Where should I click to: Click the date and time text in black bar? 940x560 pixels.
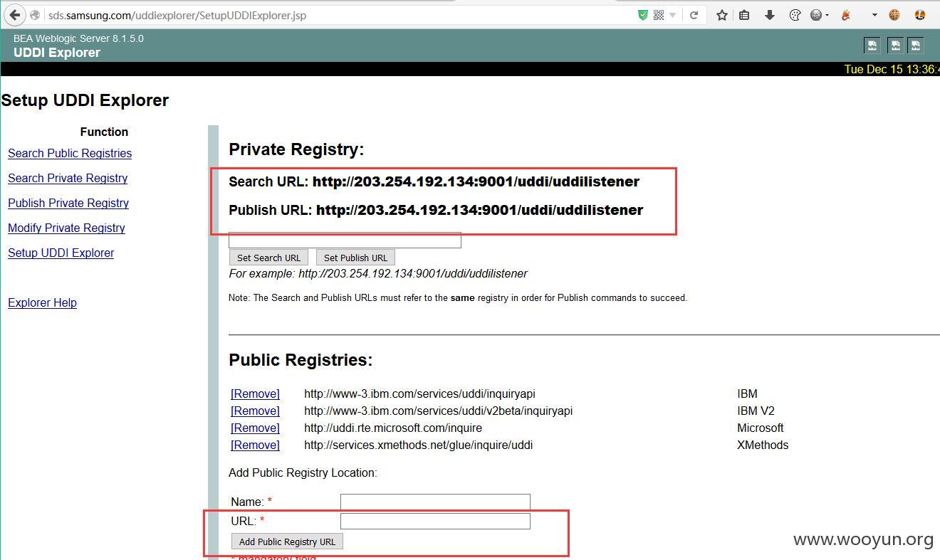point(892,69)
